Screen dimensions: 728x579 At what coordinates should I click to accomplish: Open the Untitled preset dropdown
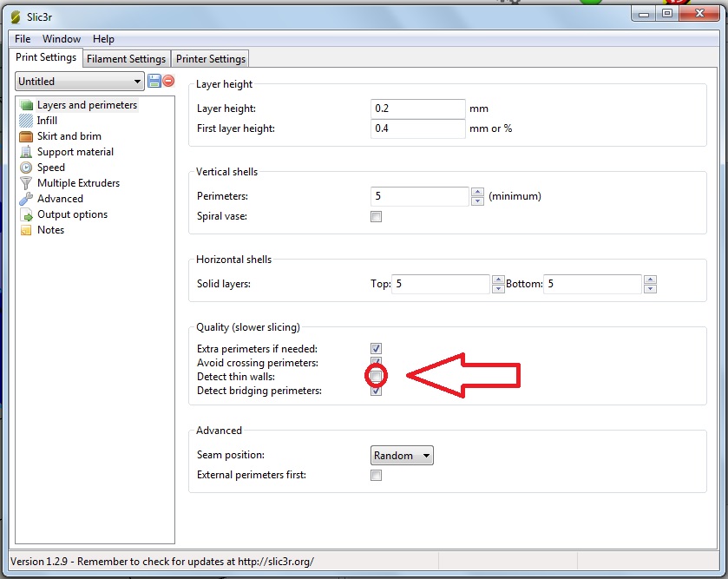click(x=80, y=82)
